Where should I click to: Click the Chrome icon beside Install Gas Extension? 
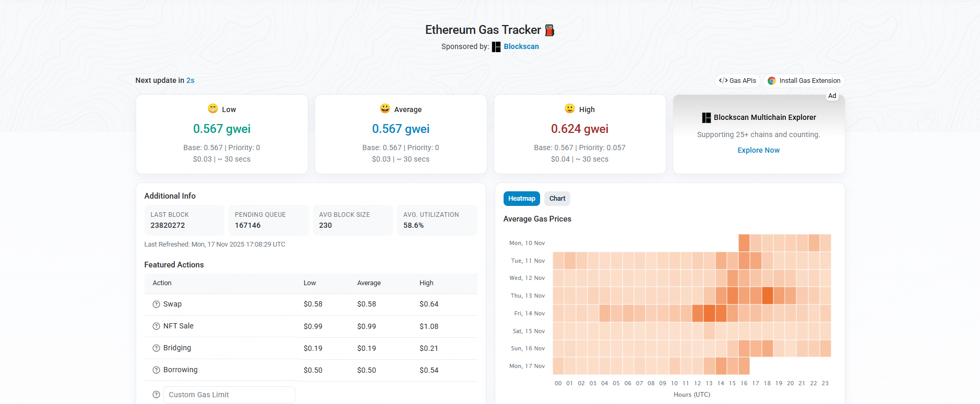(x=772, y=81)
